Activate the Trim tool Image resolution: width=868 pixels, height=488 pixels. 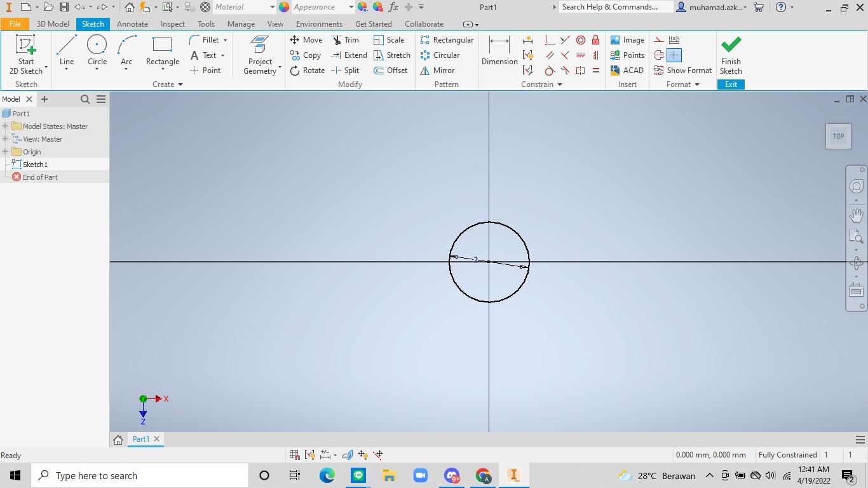coord(345,39)
